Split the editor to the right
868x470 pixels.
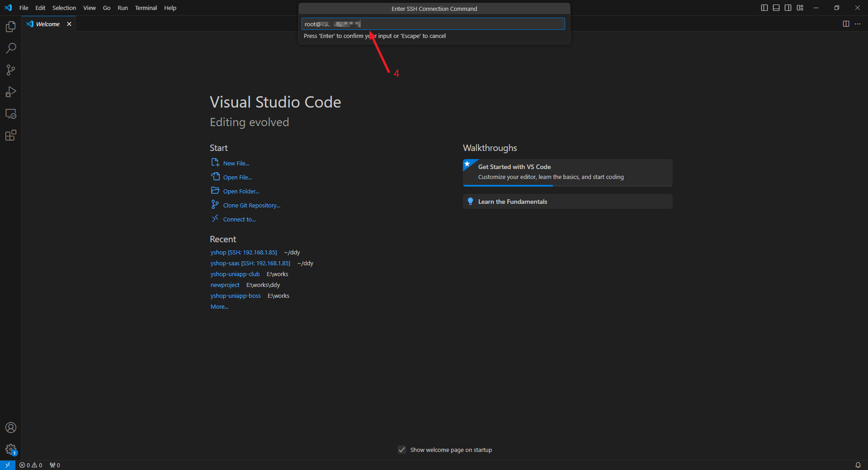coord(846,24)
